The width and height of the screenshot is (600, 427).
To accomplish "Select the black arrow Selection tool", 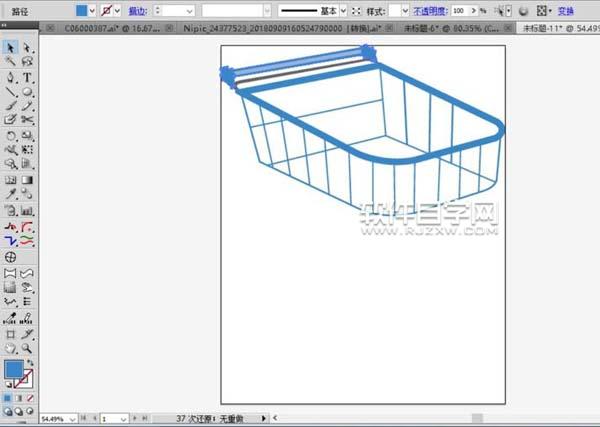I will 10,47.
